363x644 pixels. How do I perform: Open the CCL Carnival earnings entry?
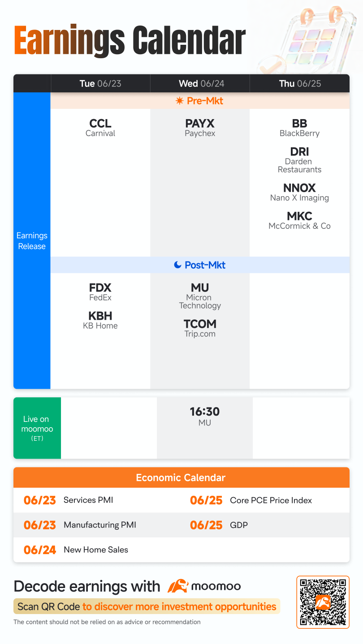pyautogui.click(x=100, y=128)
